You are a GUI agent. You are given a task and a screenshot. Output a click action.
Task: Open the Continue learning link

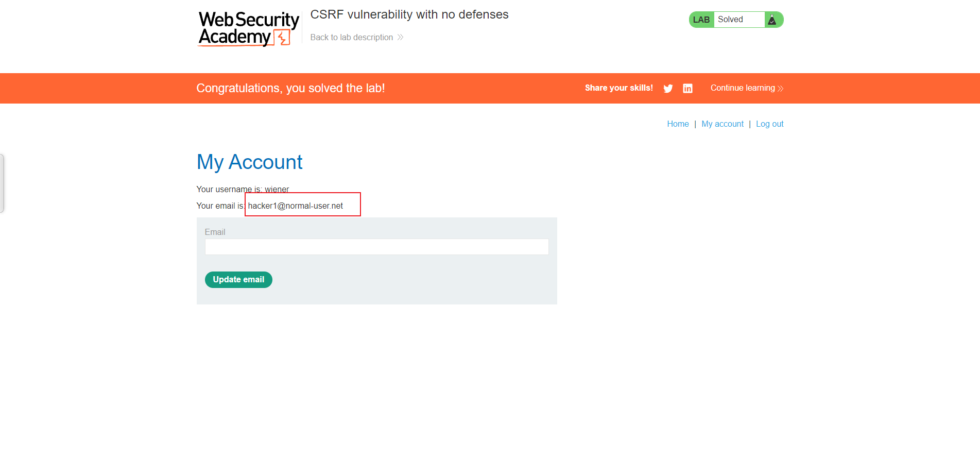747,88
